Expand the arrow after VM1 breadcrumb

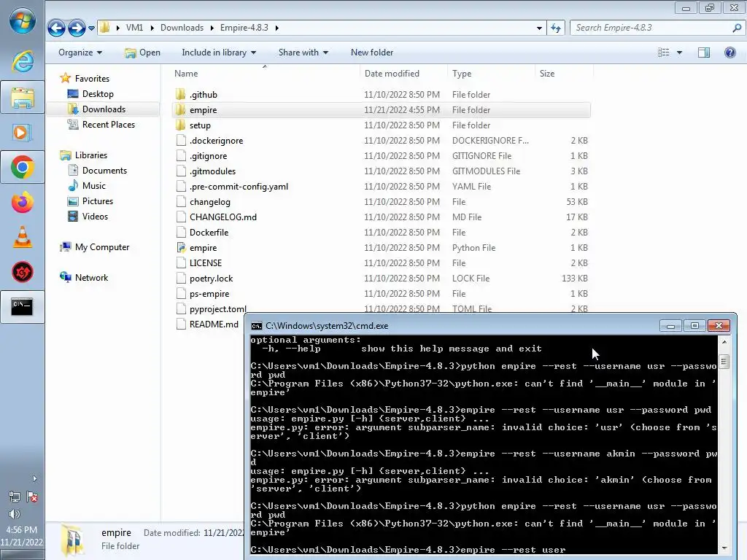[x=152, y=28]
